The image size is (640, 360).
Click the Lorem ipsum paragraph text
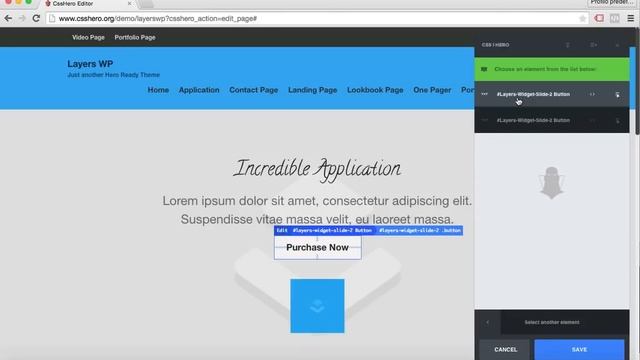pyautogui.click(x=317, y=210)
